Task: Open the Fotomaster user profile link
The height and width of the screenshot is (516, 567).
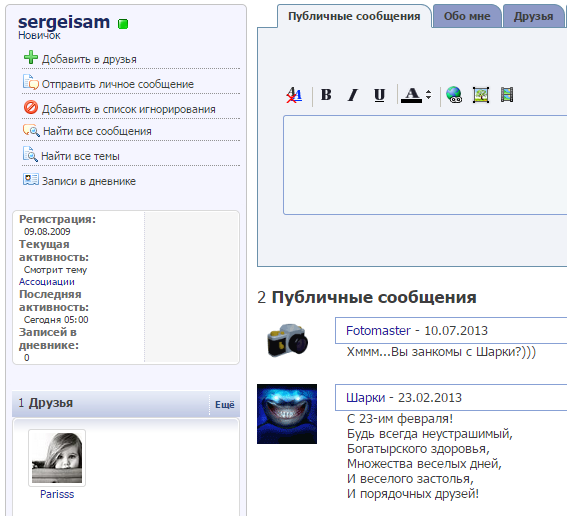Action: pos(378,331)
